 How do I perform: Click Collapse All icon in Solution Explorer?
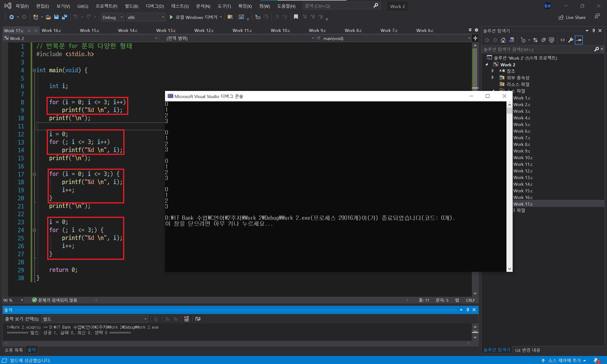click(543, 40)
